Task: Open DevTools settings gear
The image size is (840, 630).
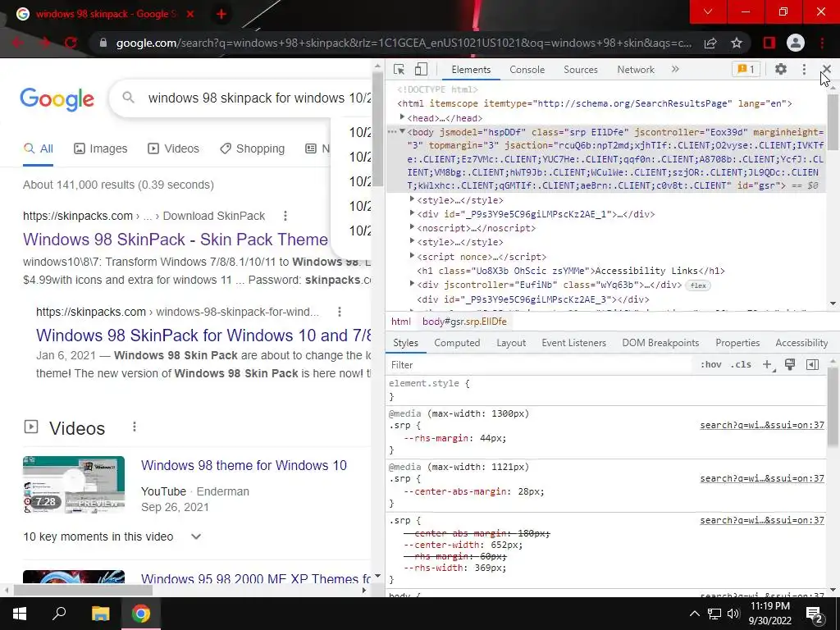Action: coord(781,69)
